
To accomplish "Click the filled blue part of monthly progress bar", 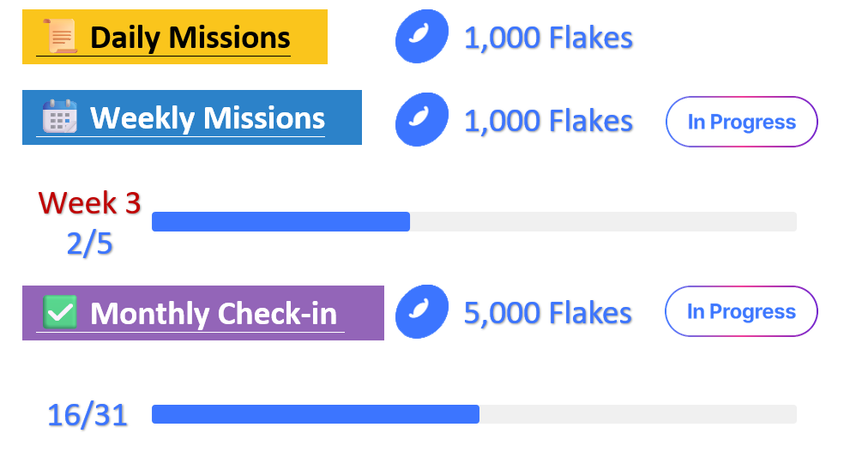I will 315,414.
